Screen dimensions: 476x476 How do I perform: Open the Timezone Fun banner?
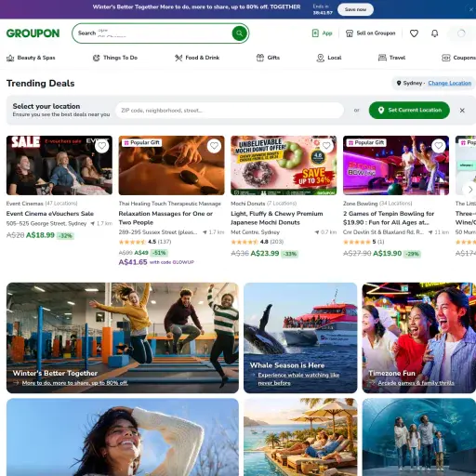pyautogui.click(x=418, y=337)
